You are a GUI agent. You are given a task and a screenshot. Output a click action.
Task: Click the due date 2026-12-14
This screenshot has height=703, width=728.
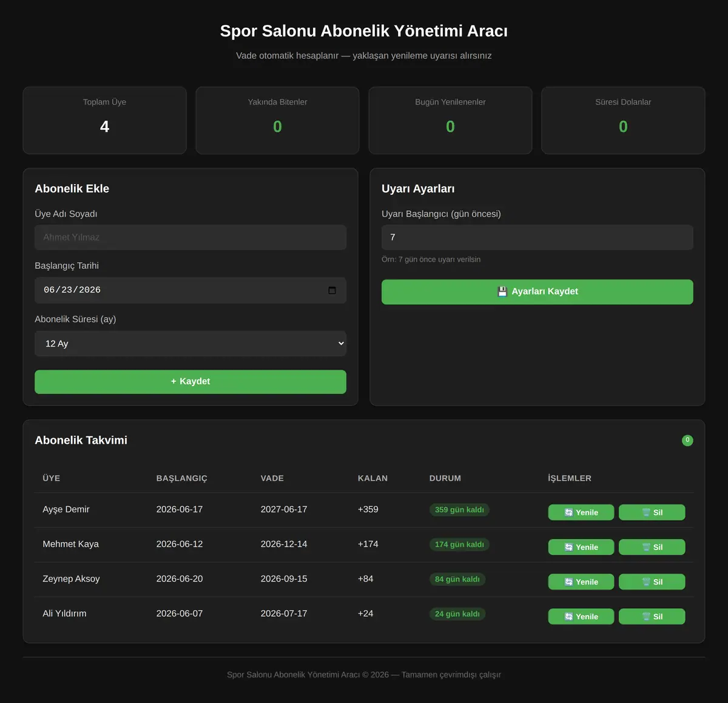pyautogui.click(x=284, y=544)
